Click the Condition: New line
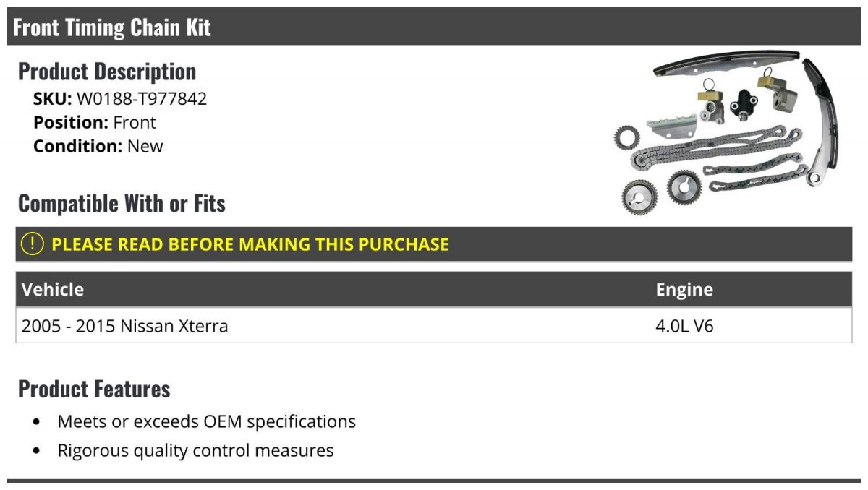 (x=98, y=146)
